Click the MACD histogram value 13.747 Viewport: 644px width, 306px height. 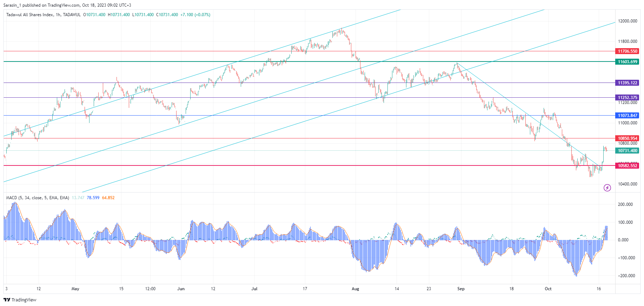78,198
